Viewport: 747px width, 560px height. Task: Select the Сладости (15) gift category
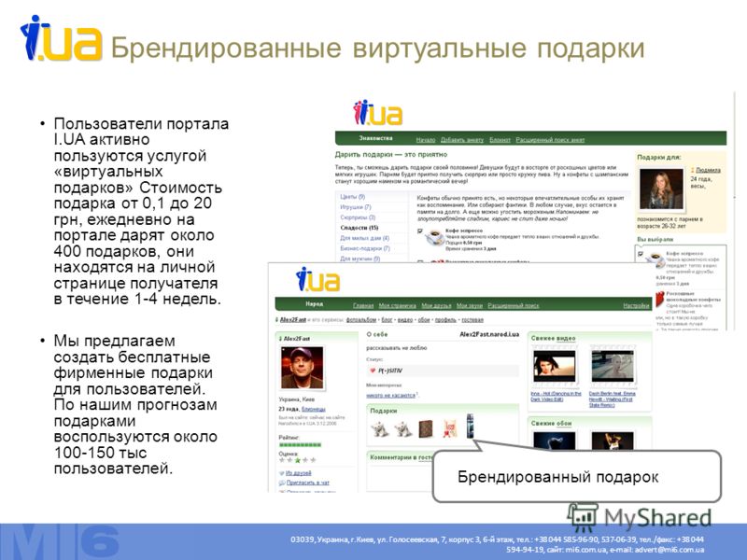[x=359, y=228]
